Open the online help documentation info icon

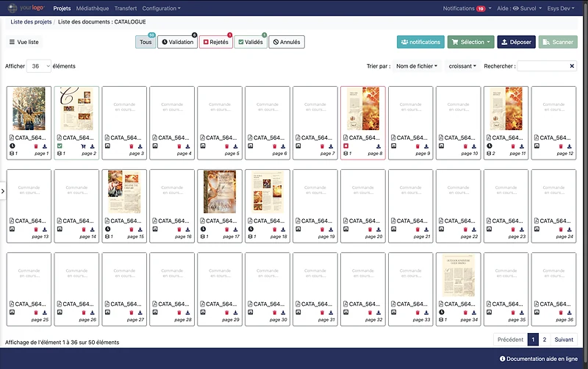[502, 359]
